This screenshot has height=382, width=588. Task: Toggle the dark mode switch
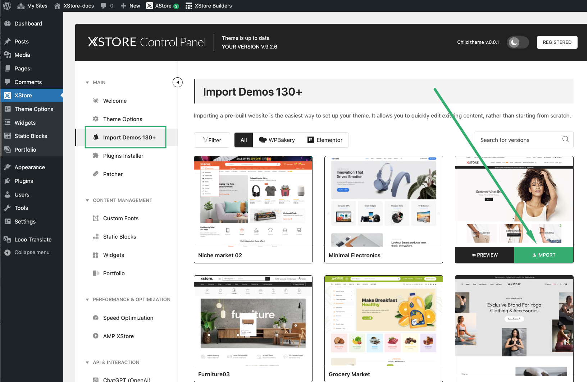518,42
